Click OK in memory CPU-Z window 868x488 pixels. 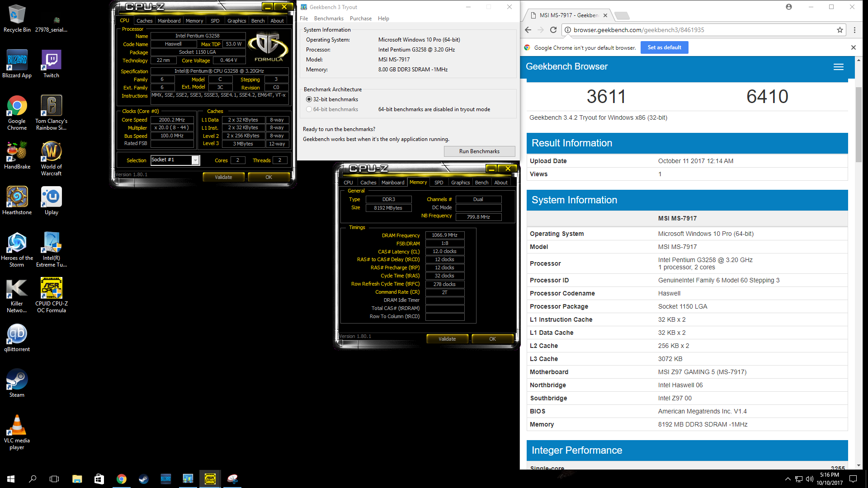coord(492,339)
